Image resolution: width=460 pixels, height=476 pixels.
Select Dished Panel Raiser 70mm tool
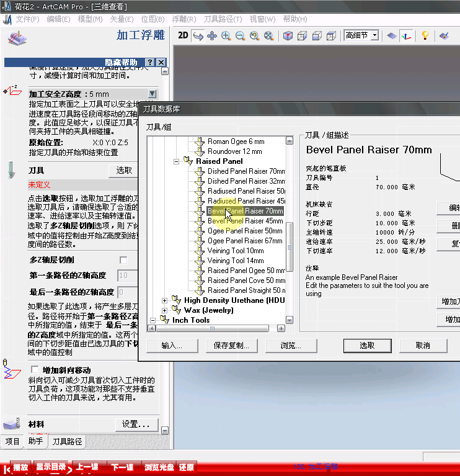[x=245, y=171]
